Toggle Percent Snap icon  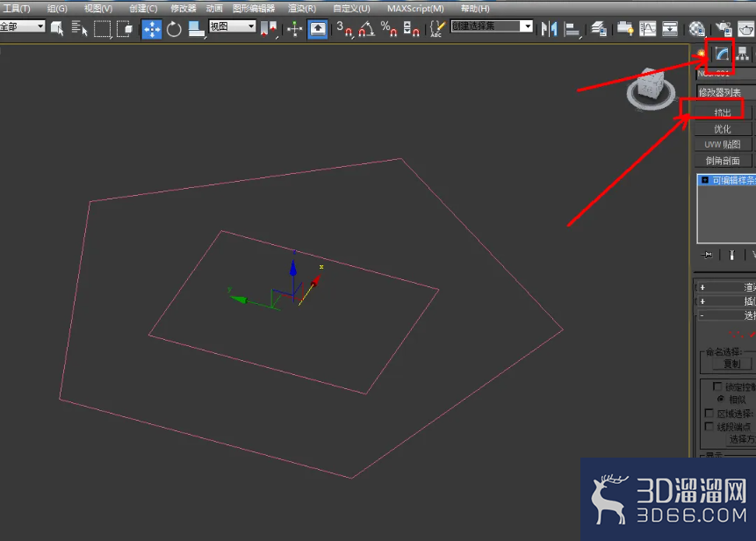(x=389, y=29)
